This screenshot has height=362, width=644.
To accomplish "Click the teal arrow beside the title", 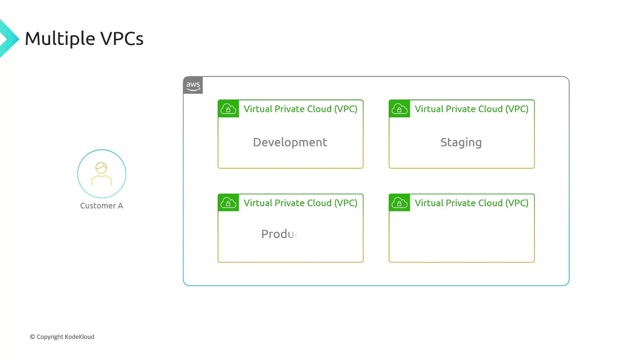I will 9,39.
